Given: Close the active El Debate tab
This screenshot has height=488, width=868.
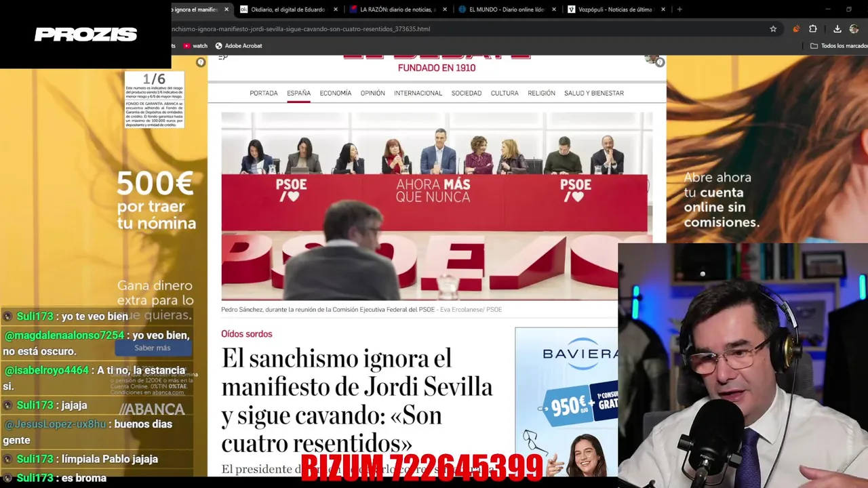Looking at the screenshot, I should (226, 9).
